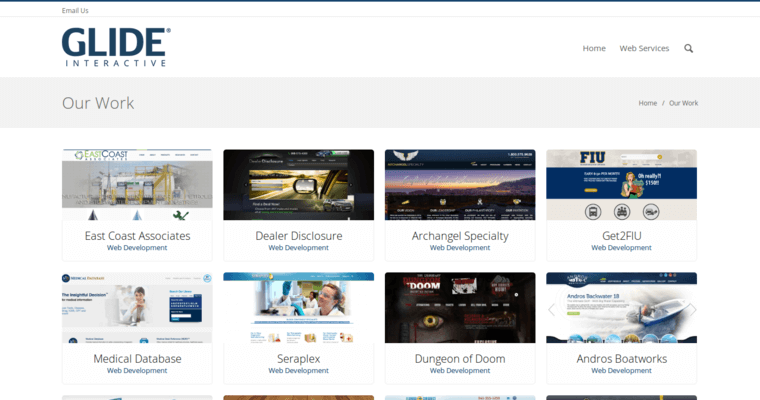Click Web Development under East Coast Associates
Image resolution: width=760 pixels, height=400 pixels.
137,248
